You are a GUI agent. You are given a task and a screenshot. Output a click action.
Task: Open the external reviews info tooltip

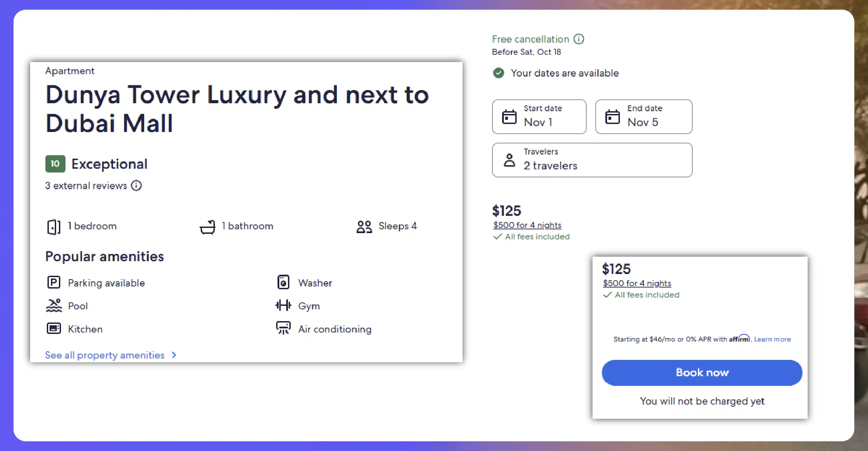click(137, 186)
